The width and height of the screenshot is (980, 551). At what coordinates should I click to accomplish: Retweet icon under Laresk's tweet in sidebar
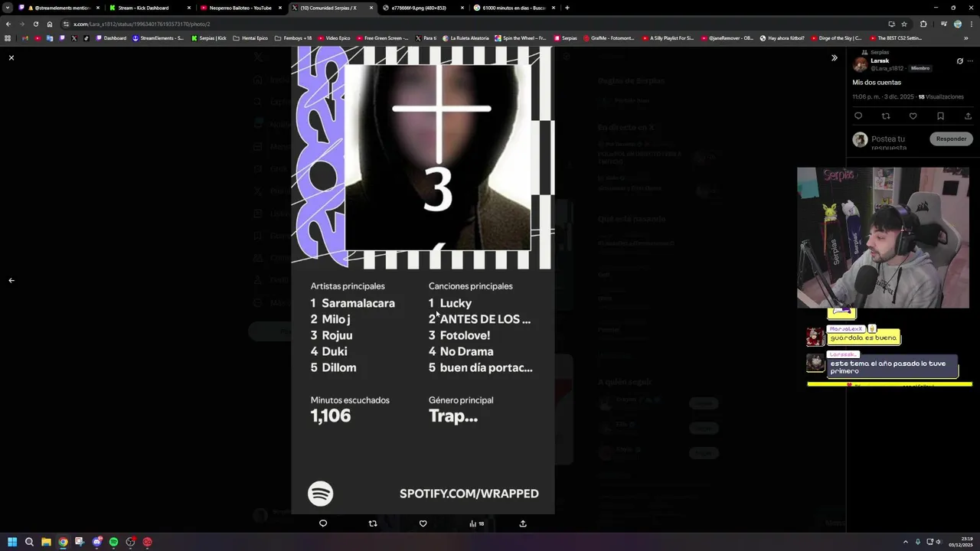point(886,116)
